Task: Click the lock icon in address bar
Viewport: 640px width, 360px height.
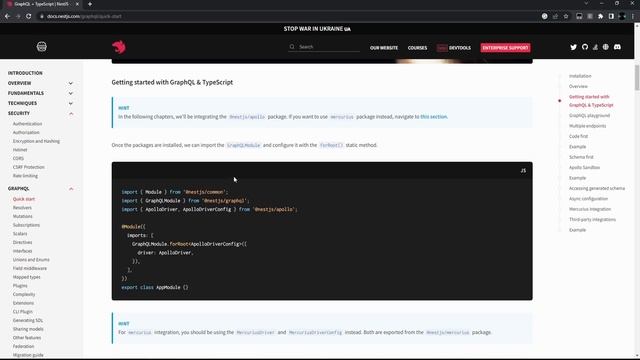Action: 42,16
